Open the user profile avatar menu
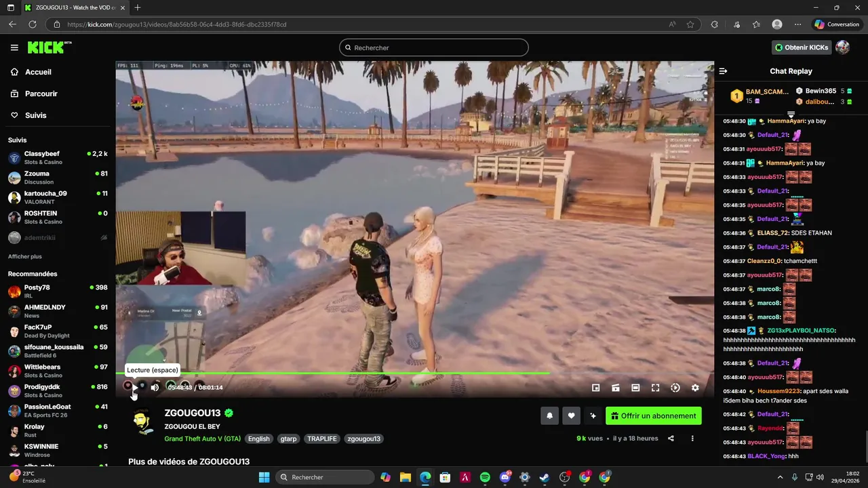868x488 pixels. click(843, 47)
